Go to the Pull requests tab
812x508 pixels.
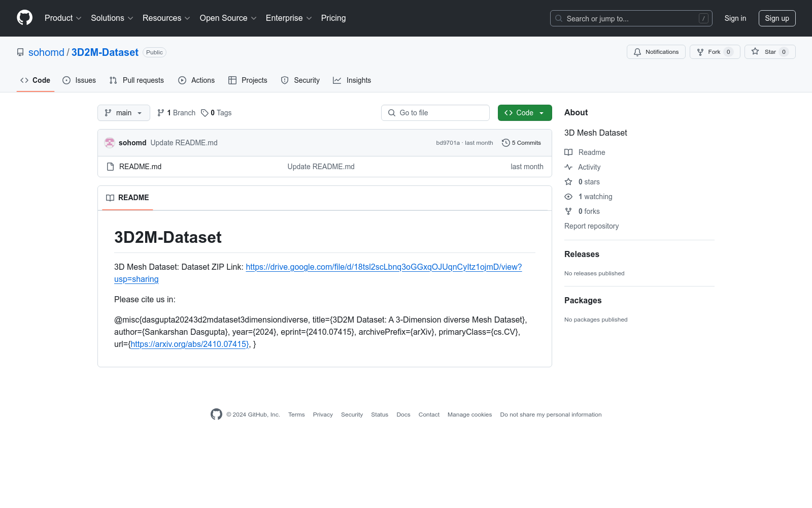[137, 80]
